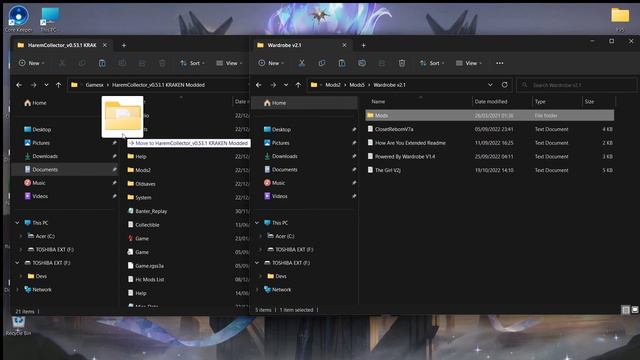
Task: Click Gamesx in HaremCollector address breadcrumb
Action: point(94,85)
